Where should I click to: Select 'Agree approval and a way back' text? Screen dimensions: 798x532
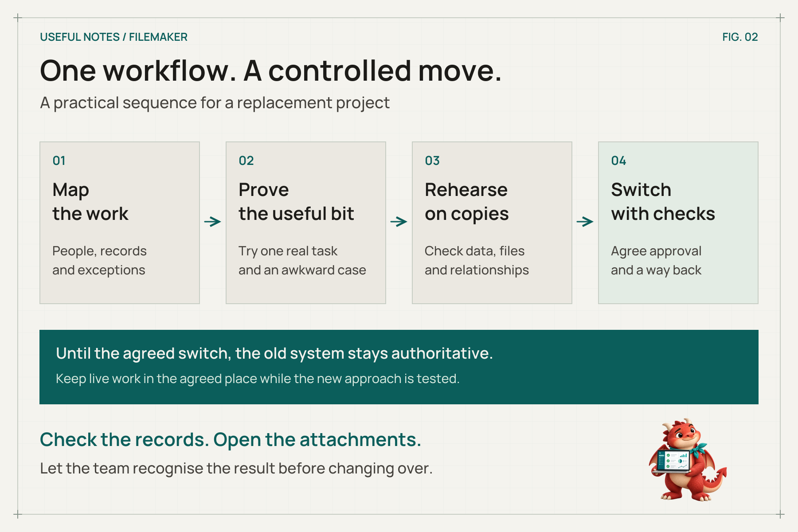tap(656, 261)
